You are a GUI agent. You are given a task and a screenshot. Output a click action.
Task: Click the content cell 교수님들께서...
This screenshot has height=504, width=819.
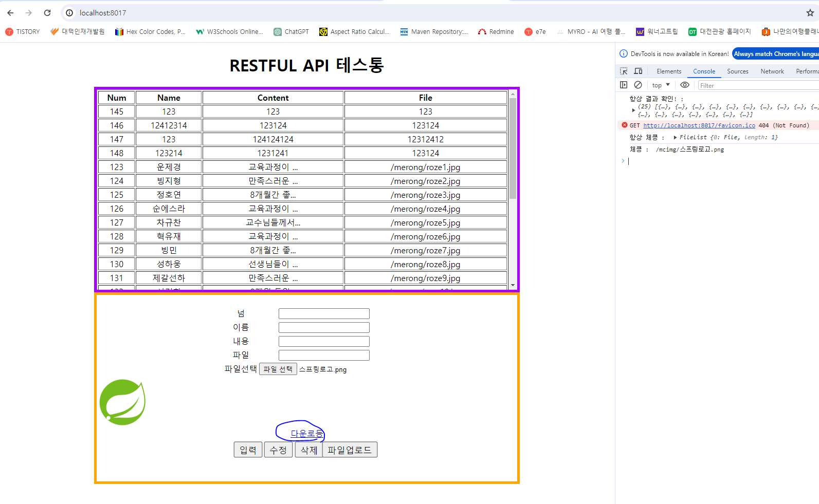point(273,222)
